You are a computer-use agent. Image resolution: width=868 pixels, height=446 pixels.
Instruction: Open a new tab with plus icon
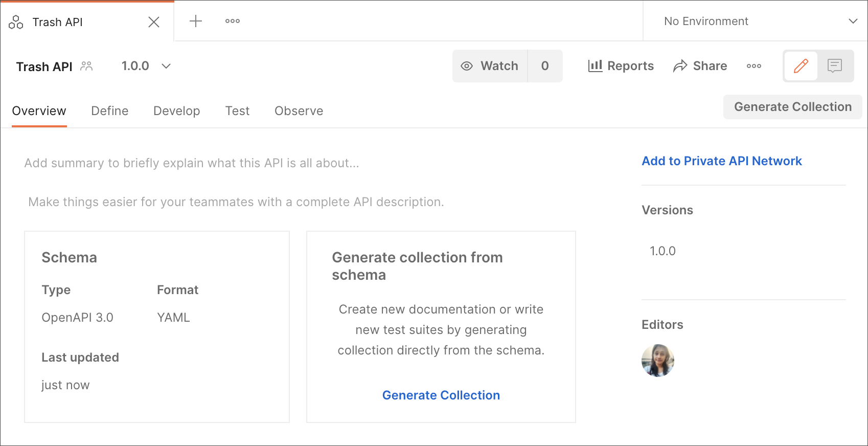[196, 21]
